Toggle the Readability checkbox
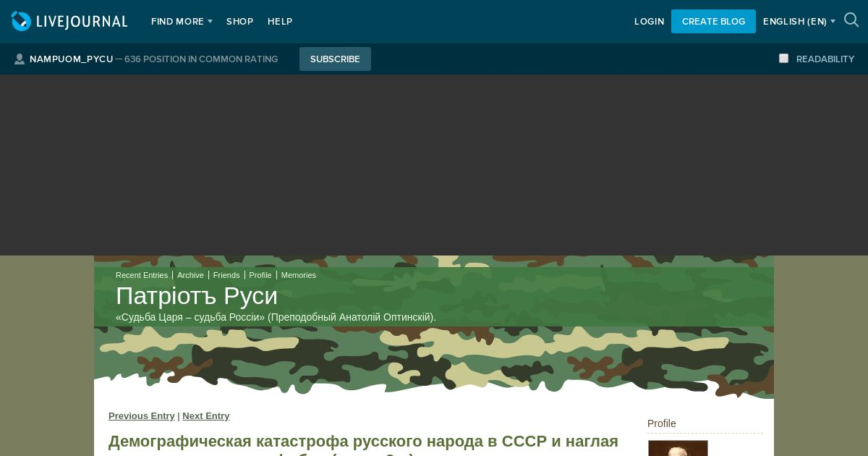Image resolution: width=868 pixels, height=456 pixels. pyautogui.click(x=783, y=59)
